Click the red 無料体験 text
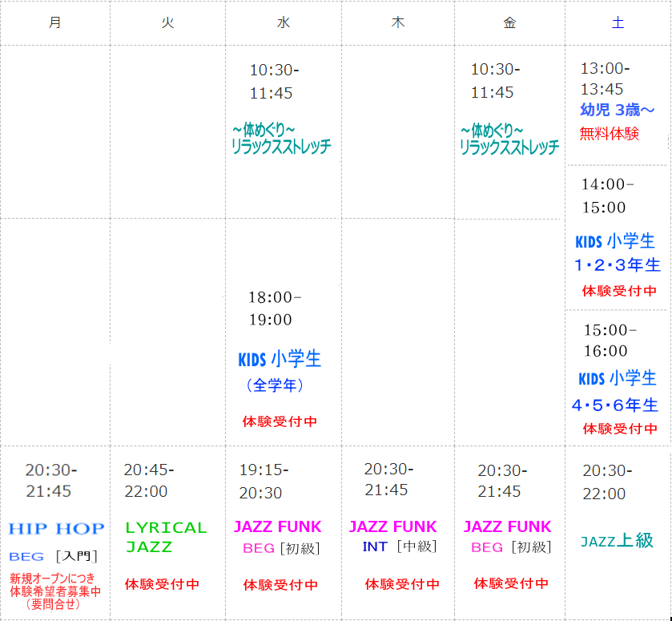Screen dimensions: 672x621 coord(609,134)
